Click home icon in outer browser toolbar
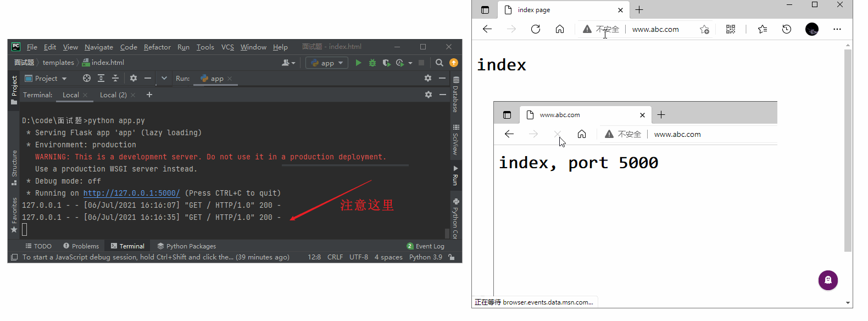Screen dimensions: 868x321 point(560,29)
